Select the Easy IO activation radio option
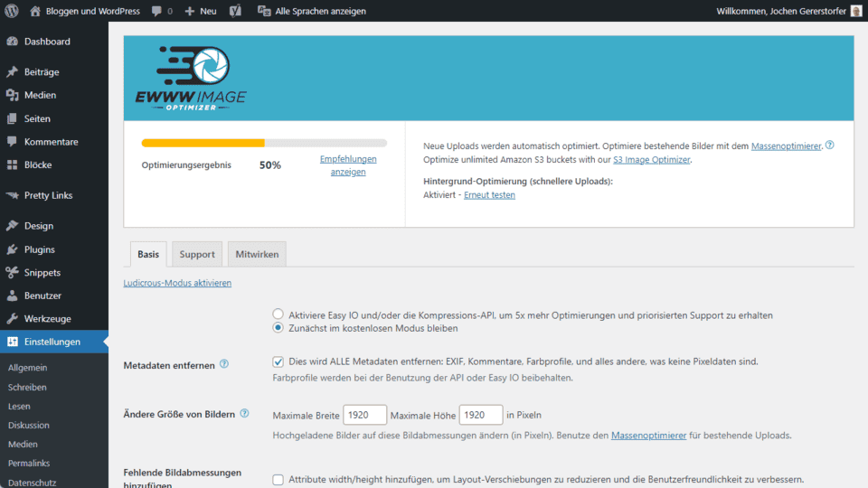The image size is (868, 488). [x=278, y=314]
